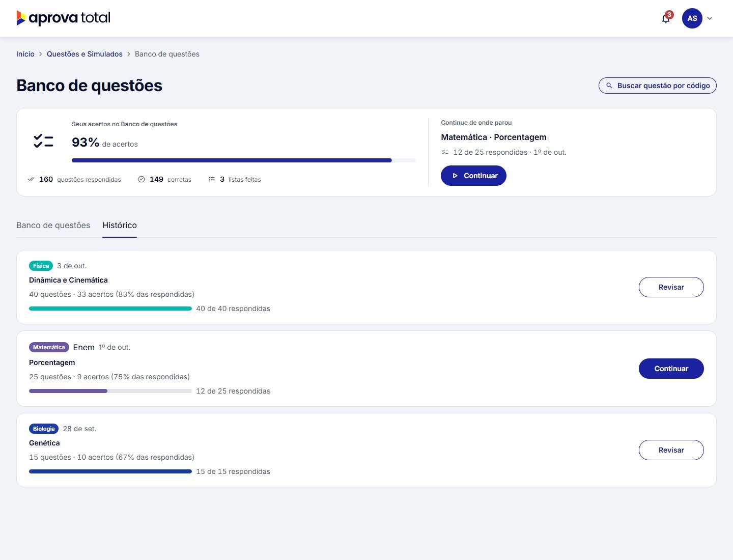Click 25 questões · 9 acertos text
The width and height of the screenshot is (733, 560).
coord(109,377)
